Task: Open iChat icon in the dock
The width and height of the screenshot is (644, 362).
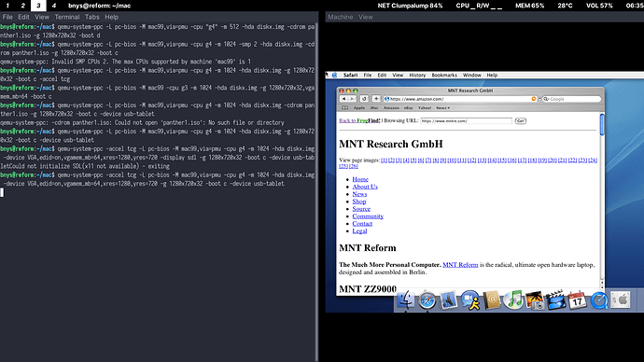Action: tap(469, 300)
